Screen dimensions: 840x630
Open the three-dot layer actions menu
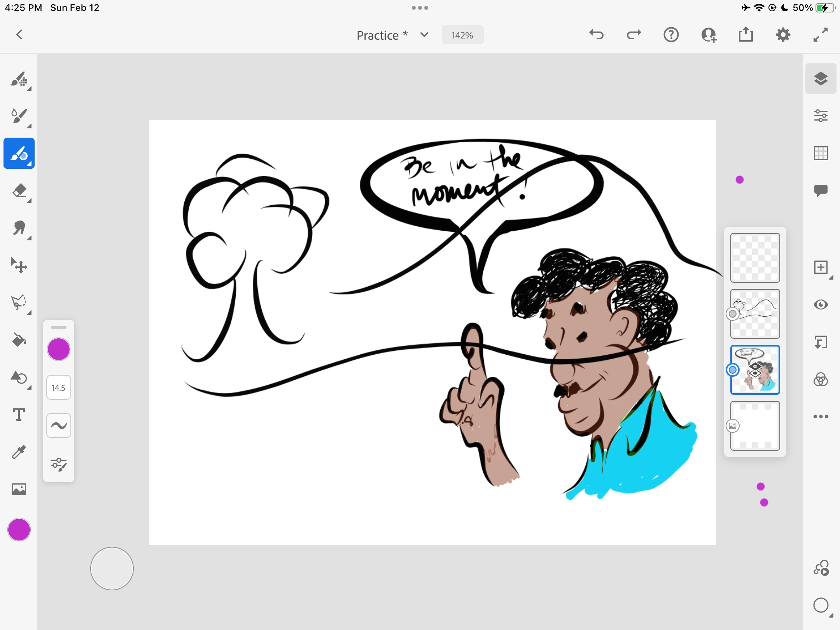821,416
